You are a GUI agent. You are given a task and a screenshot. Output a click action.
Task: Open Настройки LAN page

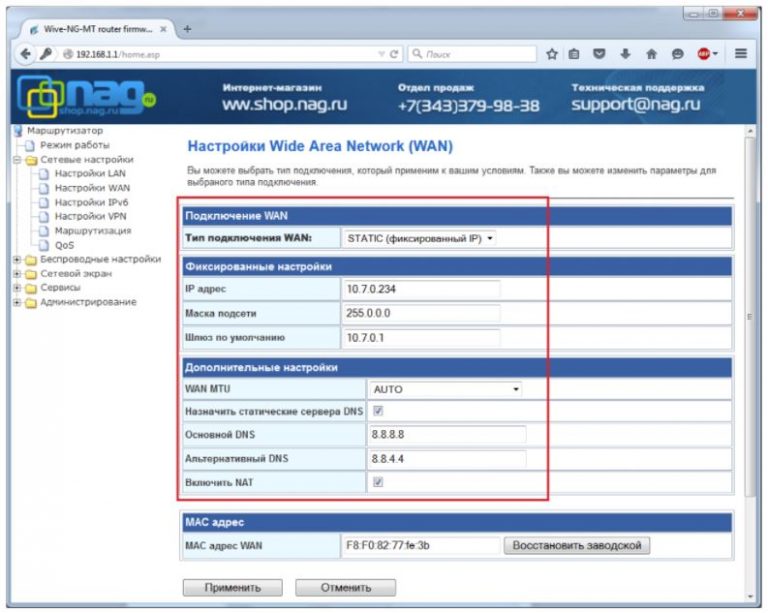90,173
